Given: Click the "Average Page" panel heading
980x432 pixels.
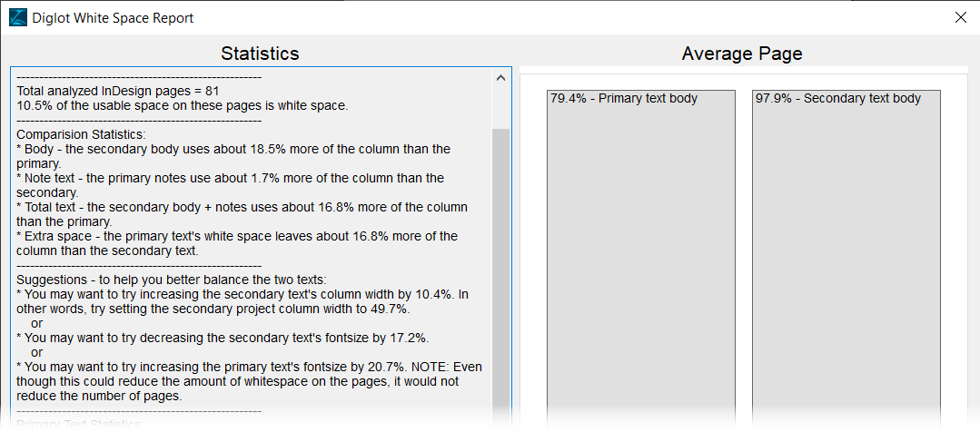Looking at the screenshot, I should tap(742, 54).
